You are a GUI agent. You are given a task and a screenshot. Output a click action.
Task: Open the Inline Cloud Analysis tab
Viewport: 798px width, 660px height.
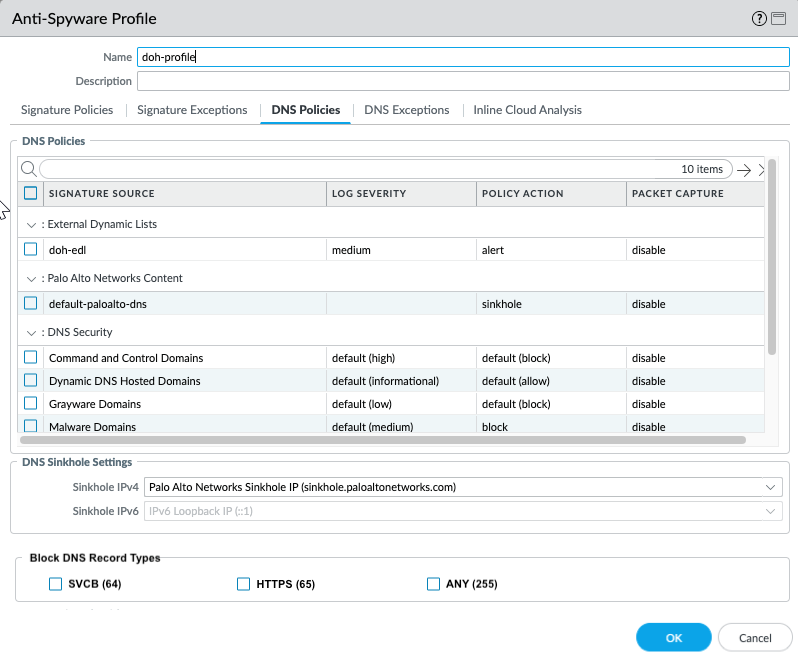pos(527,110)
